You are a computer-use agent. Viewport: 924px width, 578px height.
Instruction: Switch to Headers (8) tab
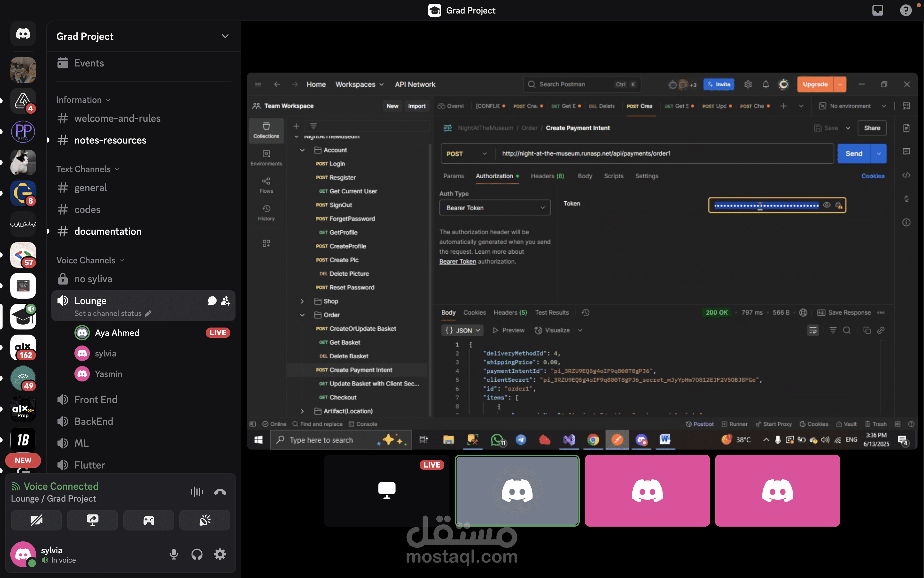(547, 176)
